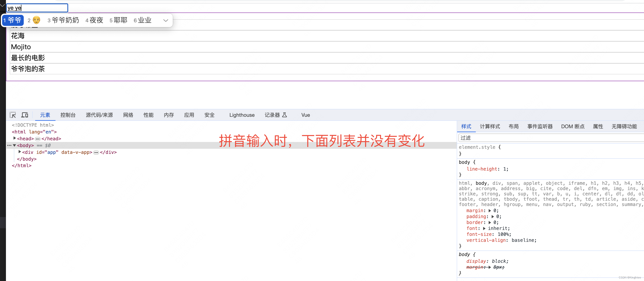Select the 样式 styles pane tab
This screenshot has height=281, width=644.
point(466,127)
